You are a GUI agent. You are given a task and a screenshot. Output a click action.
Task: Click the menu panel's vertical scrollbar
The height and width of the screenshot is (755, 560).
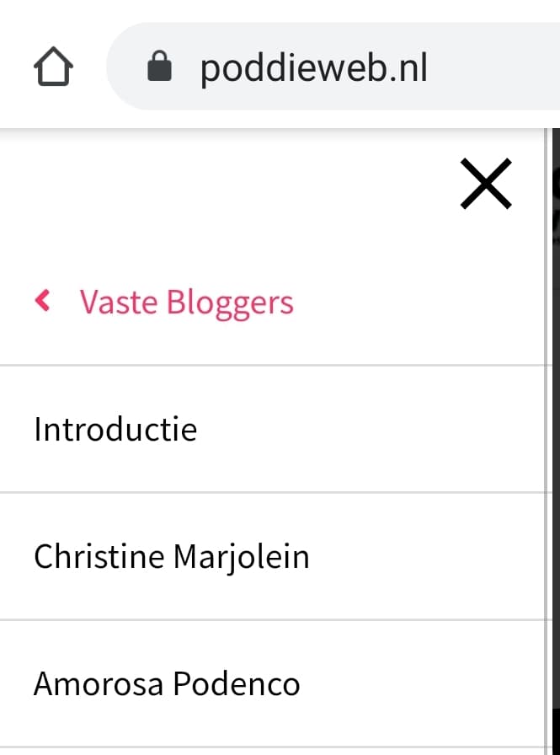(547, 442)
